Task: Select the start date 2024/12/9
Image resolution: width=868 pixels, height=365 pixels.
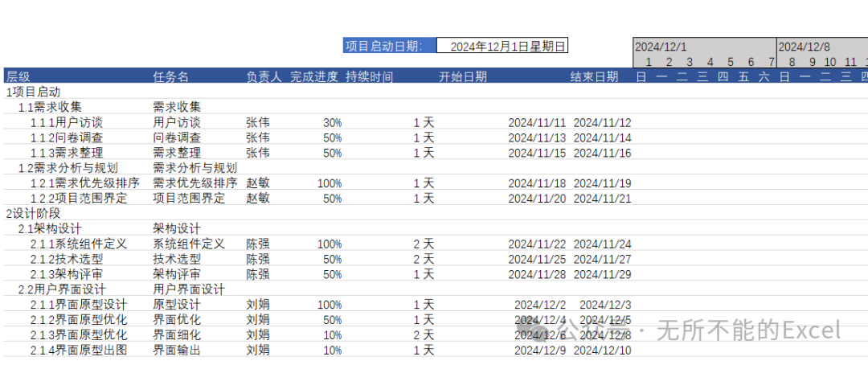Action: coord(540,351)
